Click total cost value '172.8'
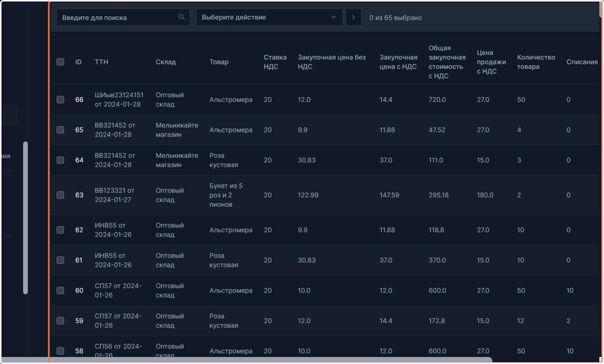Image resolution: width=604 pixels, height=364 pixels. pos(437,321)
